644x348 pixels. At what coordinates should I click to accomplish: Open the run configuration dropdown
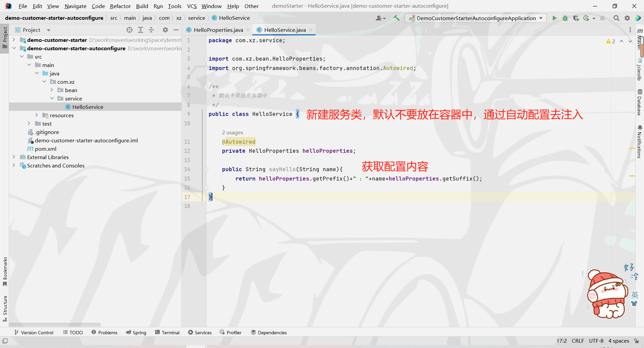(x=541, y=18)
